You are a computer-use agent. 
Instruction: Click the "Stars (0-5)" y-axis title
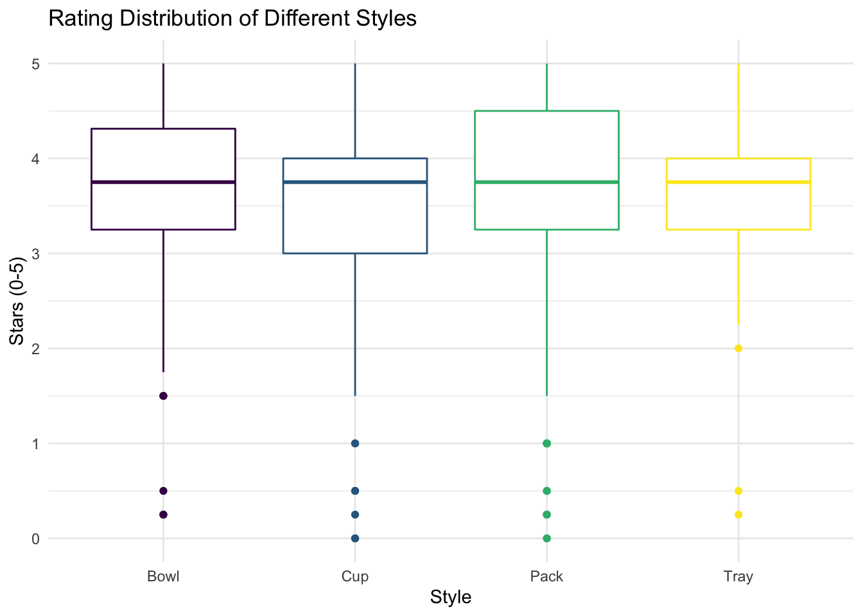coord(17,301)
